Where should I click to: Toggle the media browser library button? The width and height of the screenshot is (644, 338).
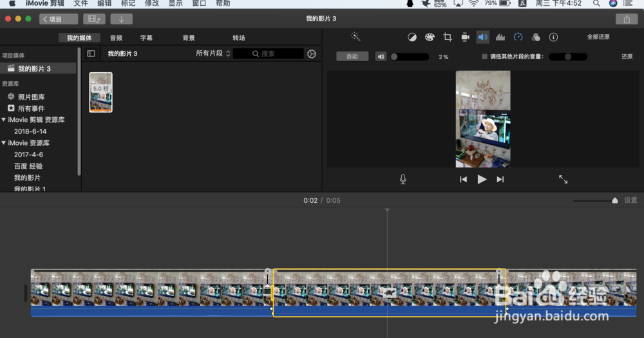coord(94,19)
